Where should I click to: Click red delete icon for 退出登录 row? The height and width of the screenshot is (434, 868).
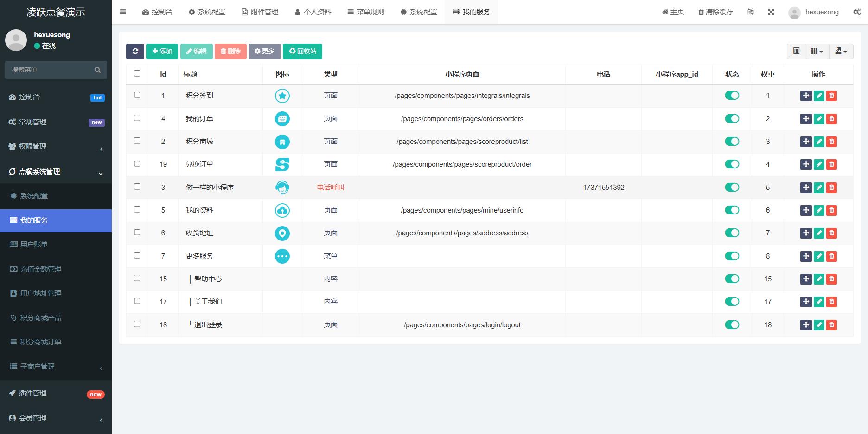(x=831, y=325)
